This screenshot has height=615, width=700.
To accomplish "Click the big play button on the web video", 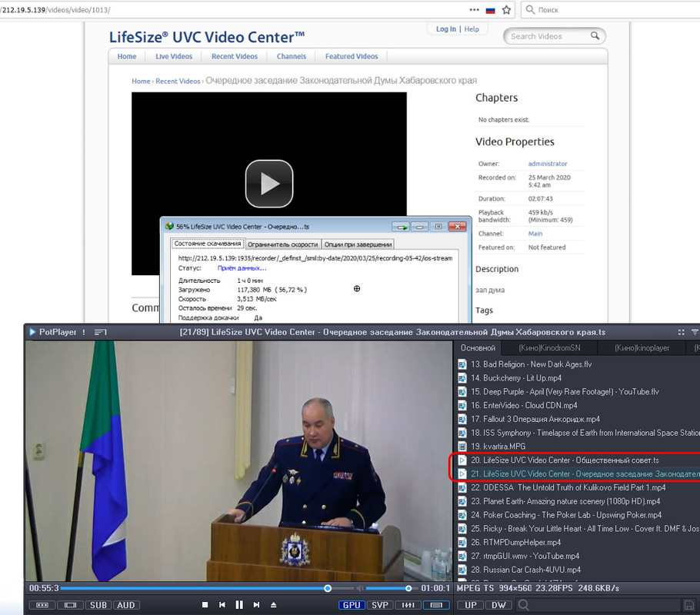I will tap(269, 184).
